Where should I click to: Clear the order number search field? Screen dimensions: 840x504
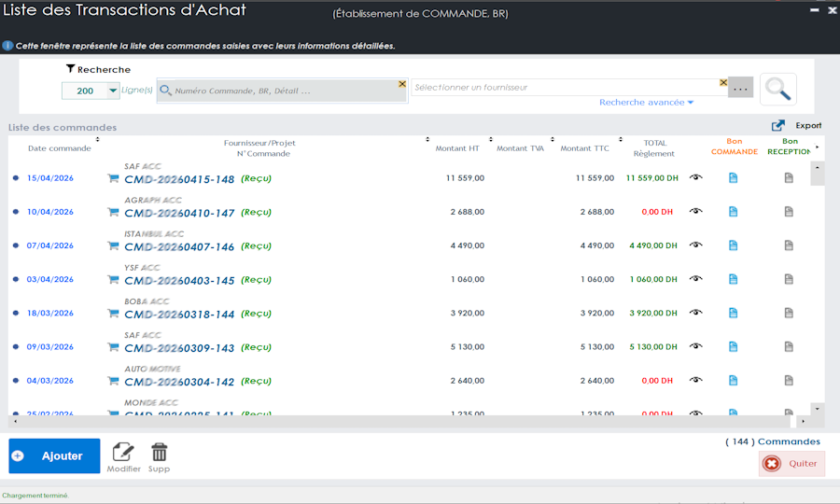pyautogui.click(x=401, y=84)
